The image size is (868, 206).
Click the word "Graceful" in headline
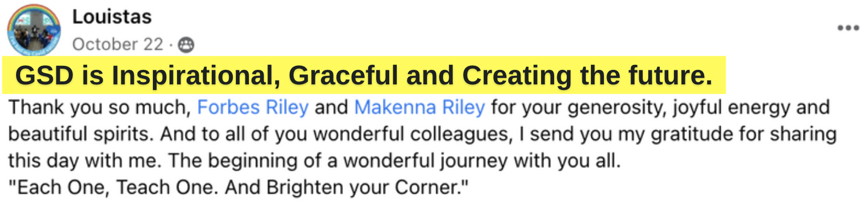tap(343, 75)
